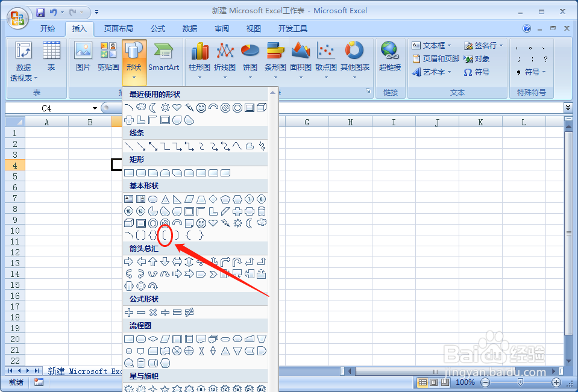Pick the multiply sign equation shape
The image size is (578, 392).
(x=153, y=313)
